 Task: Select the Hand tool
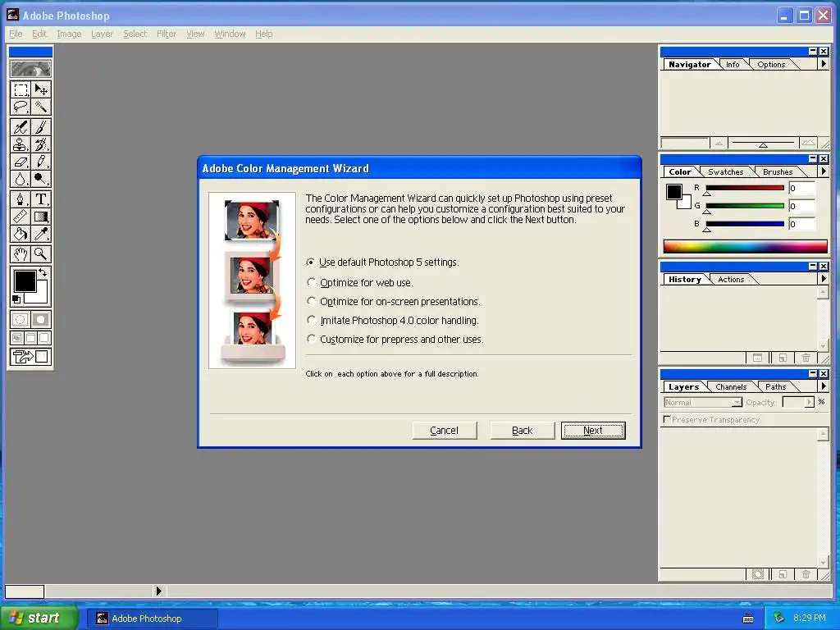(x=21, y=254)
